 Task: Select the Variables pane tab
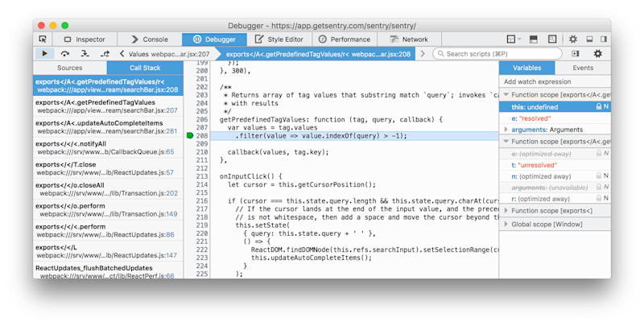pyautogui.click(x=527, y=68)
